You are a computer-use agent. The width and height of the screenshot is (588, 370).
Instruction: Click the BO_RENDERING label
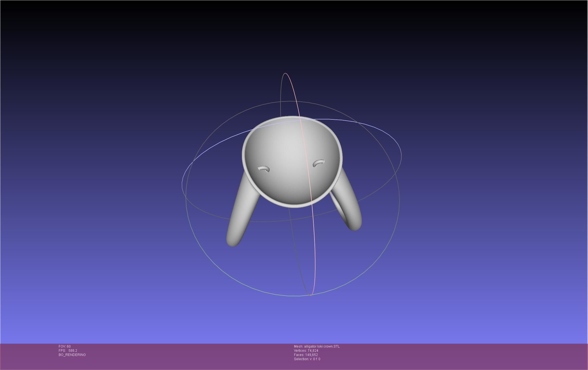coord(72,355)
